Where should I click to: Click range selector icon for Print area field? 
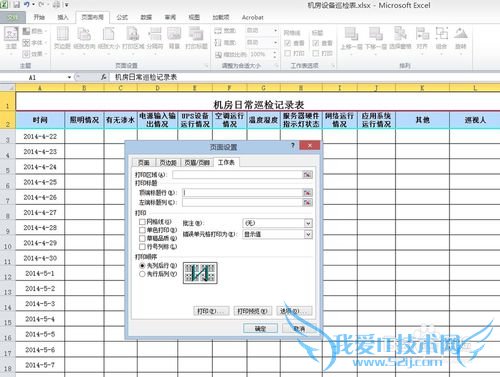coord(307,174)
